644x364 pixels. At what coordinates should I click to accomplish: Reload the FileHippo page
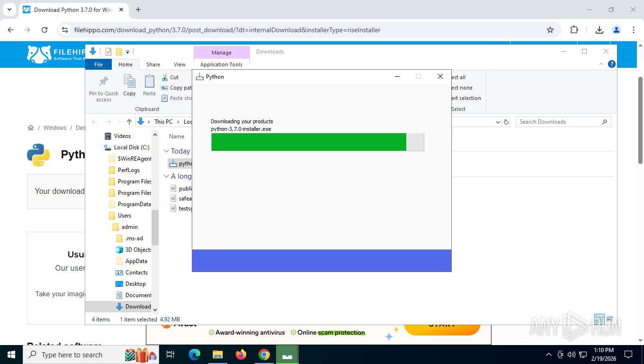click(x=45, y=30)
